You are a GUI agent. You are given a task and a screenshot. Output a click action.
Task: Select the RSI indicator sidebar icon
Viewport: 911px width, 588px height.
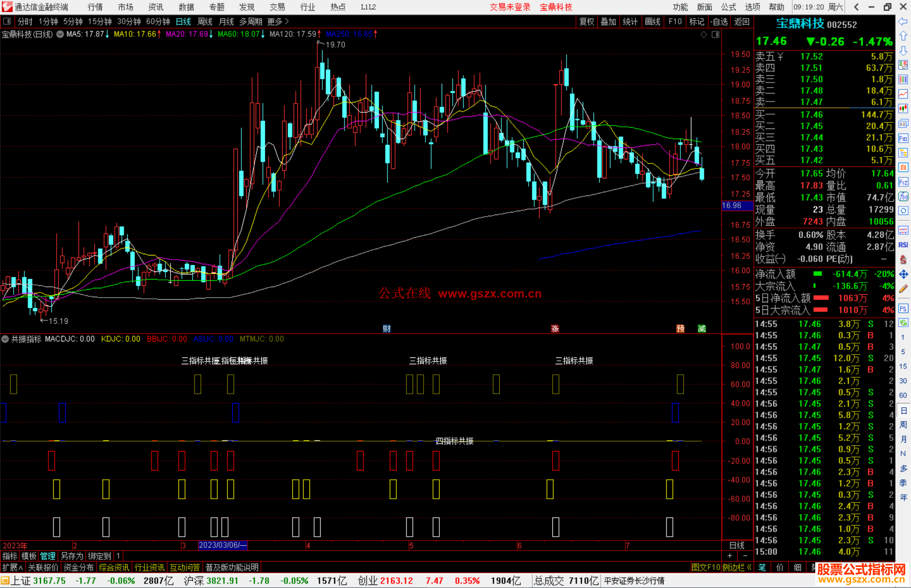903,245
